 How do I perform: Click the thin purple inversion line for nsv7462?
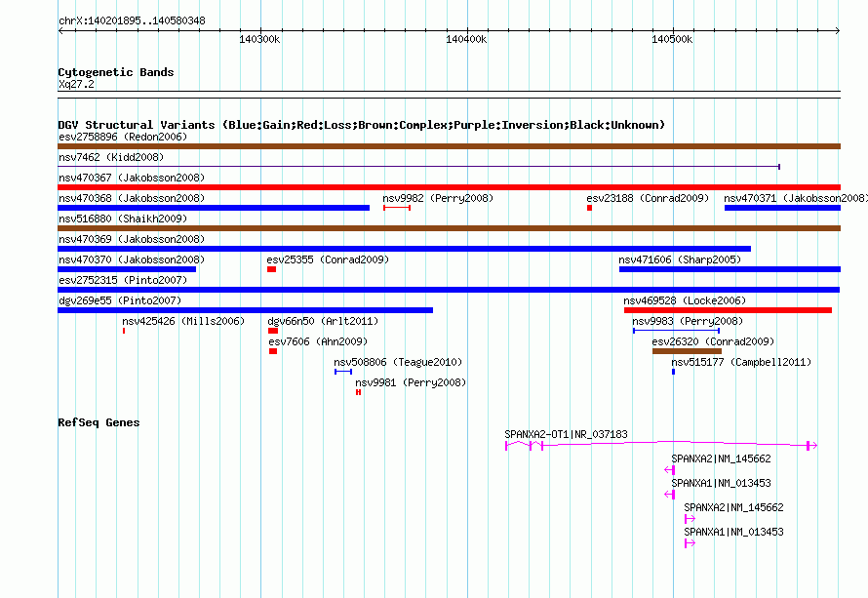point(419,166)
